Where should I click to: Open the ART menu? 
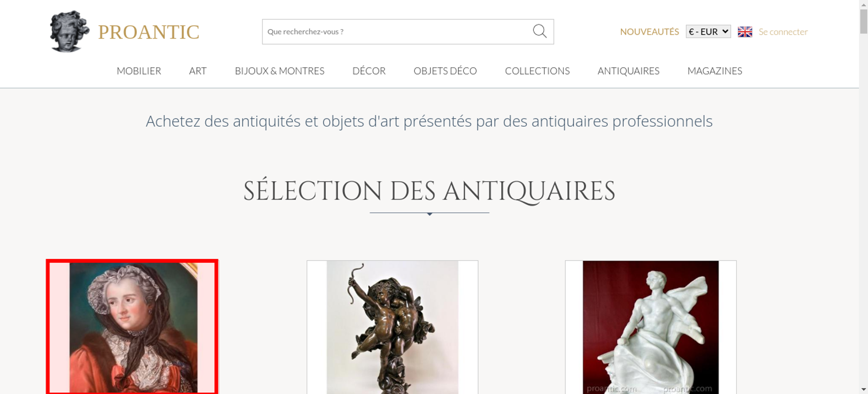[x=198, y=71]
